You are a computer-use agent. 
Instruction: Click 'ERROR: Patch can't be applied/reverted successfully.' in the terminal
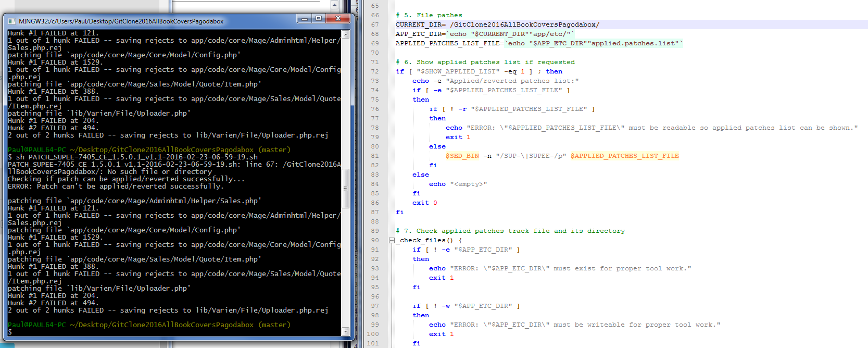(x=116, y=186)
